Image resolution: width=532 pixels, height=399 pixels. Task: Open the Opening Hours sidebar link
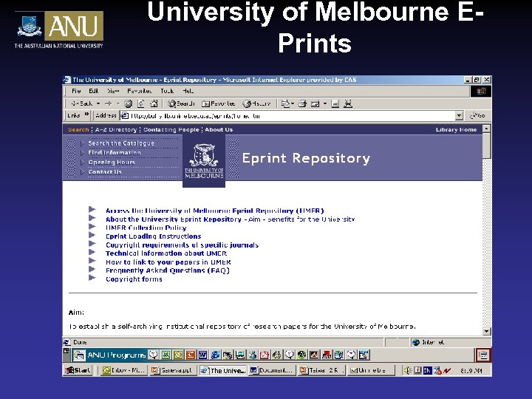pos(112,162)
